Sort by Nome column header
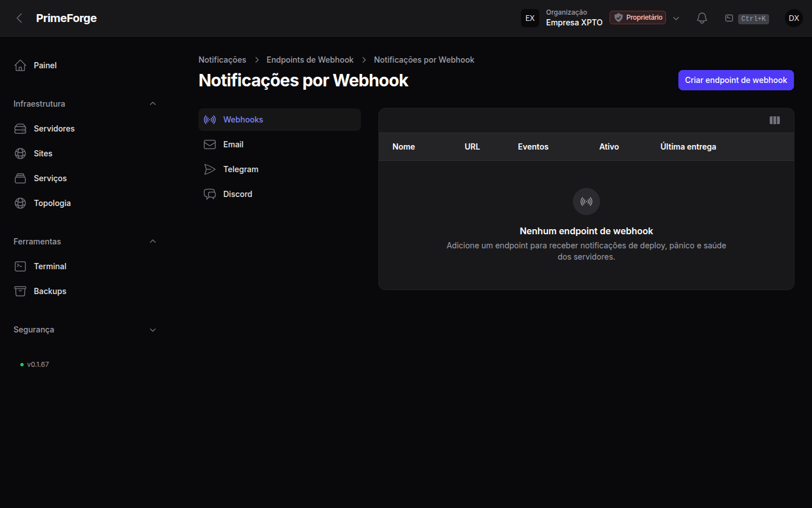This screenshot has height=508, width=812. tap(404, 147)
